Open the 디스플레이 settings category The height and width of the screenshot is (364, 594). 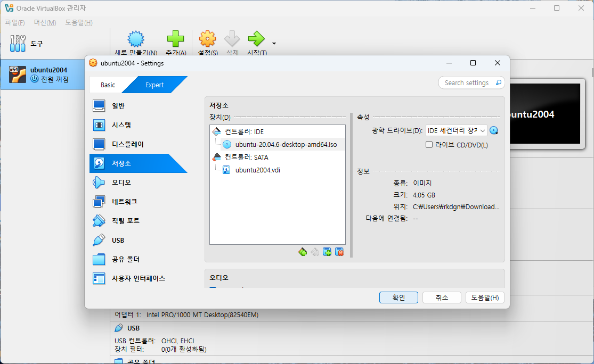click(x=139, y=144)
